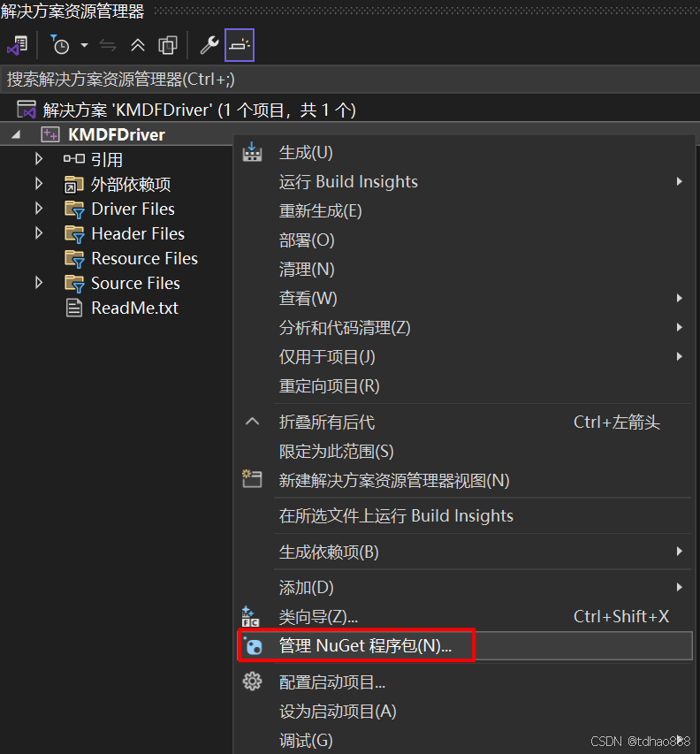
Task: Click the solution file icon next to 'KMDFDriver'
Action: 27,110
